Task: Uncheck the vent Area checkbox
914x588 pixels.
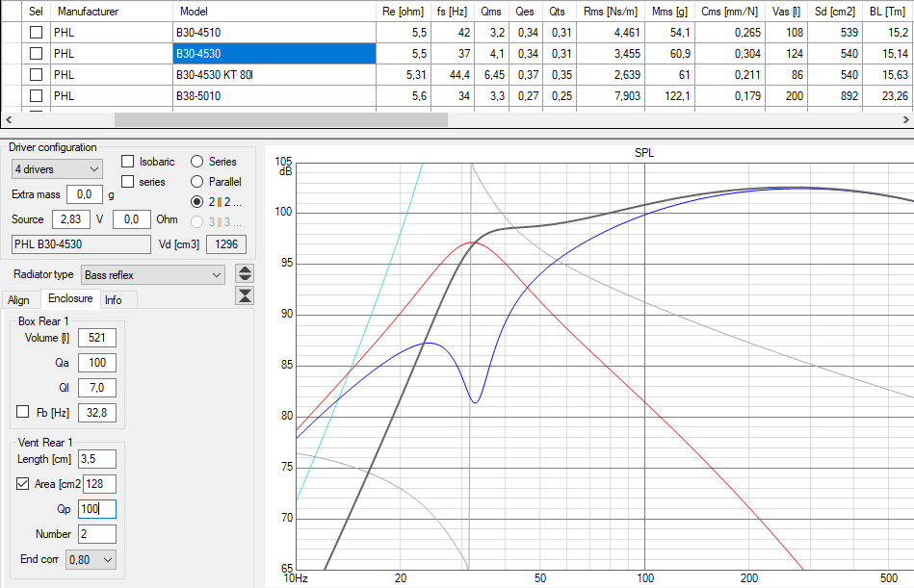Action: point(23,483)
